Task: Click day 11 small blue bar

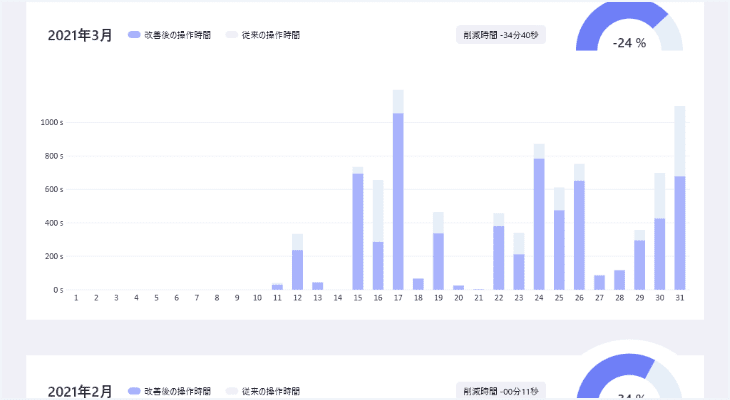Action: click(277, 287)
